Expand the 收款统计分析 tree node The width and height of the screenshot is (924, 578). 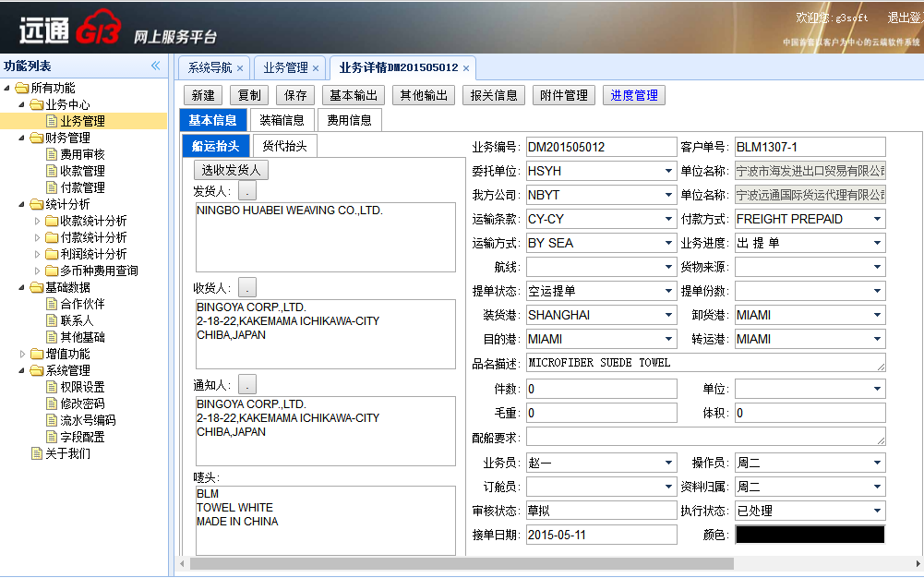pyautogui.click(x=37, y=221)
